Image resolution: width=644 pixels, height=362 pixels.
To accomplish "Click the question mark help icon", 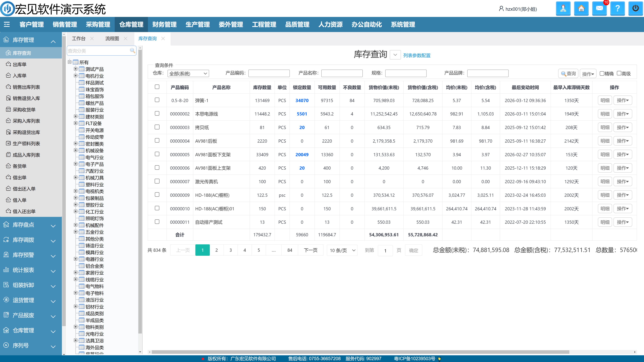I will pyautogui.click(x=617, y=9).
